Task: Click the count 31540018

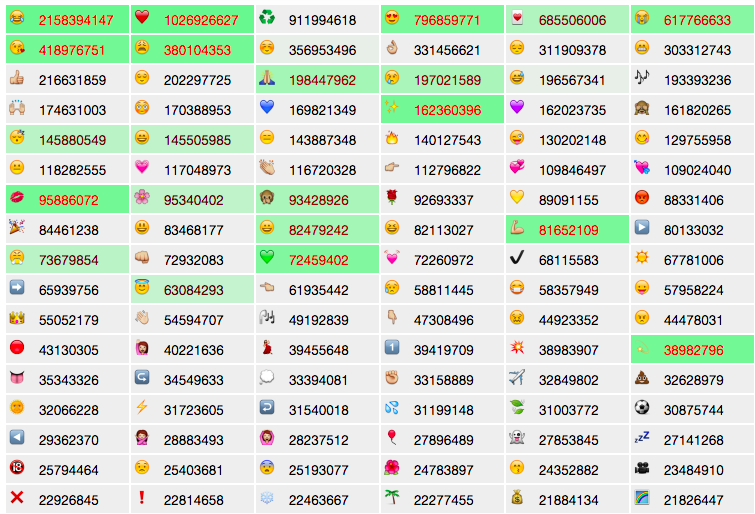Action: tap(318, 410)
